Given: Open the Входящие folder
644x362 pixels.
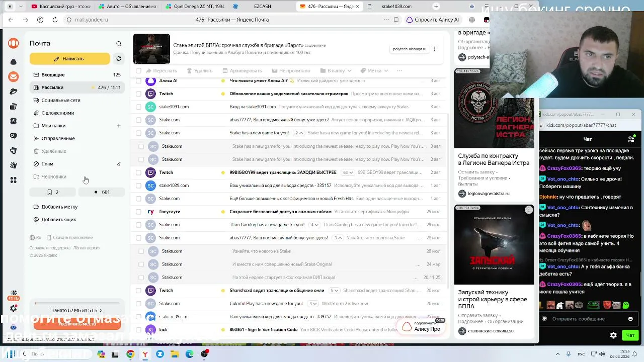Looking at the screenshot, I should [x=77, y=75].
